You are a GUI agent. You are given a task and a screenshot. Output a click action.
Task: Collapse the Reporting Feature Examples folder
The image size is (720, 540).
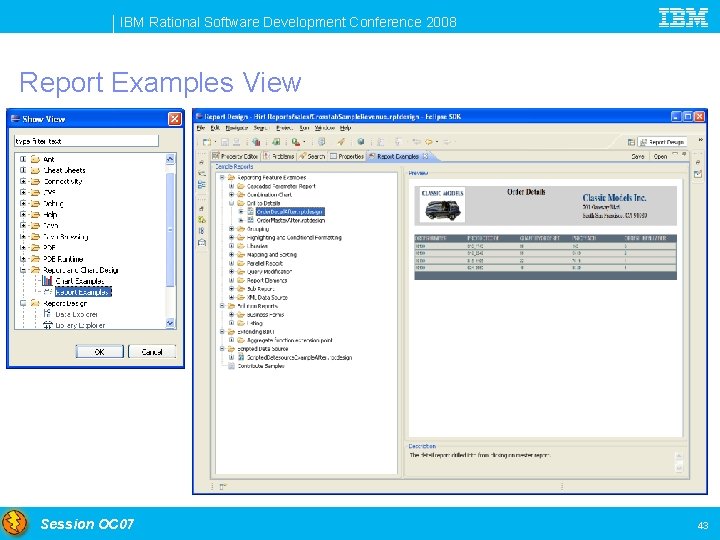pyautogui.click(x=222, y=177)
